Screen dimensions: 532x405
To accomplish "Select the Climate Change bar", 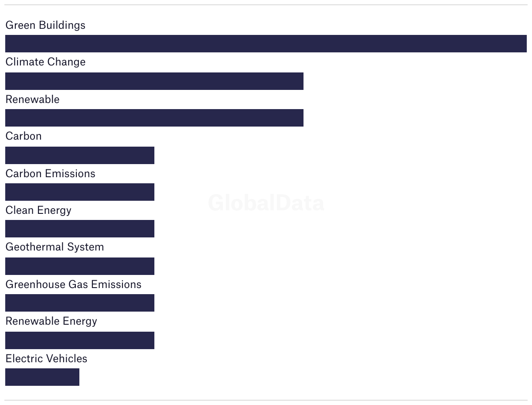I will pos(154,81).
